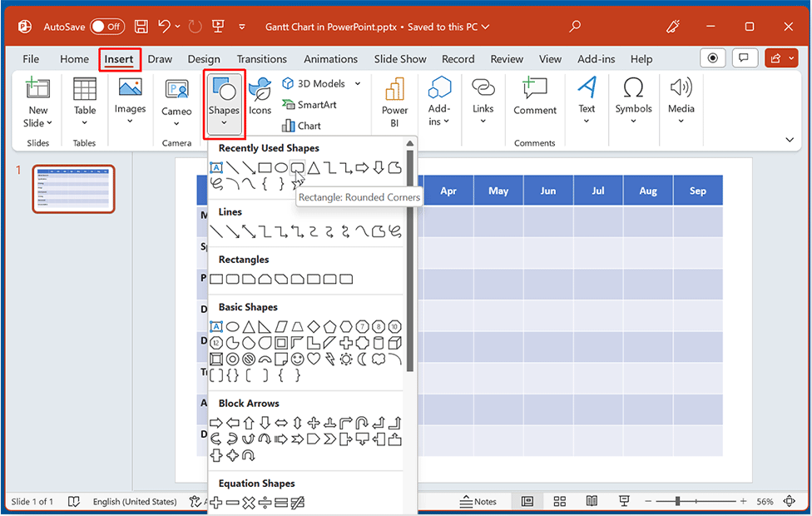812x516 pixels.
Task: Switch to Slide Sorter view
Action: pos(559,502)
